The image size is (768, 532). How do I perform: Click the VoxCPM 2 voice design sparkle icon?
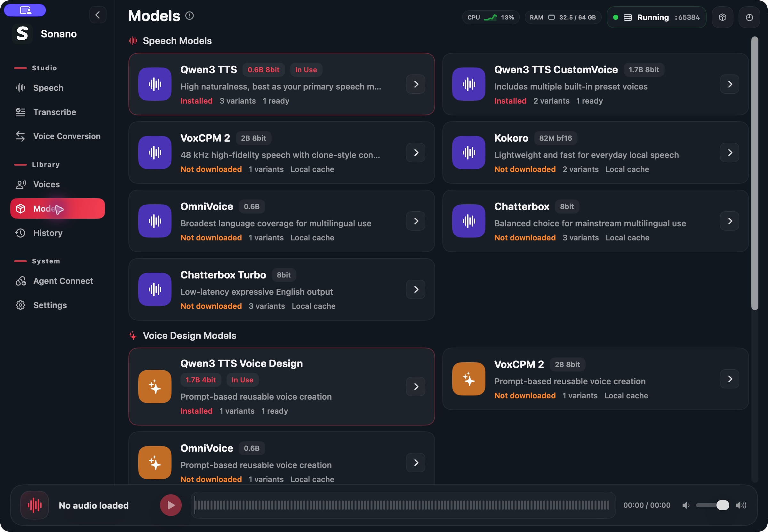click(x=468, y=379)
